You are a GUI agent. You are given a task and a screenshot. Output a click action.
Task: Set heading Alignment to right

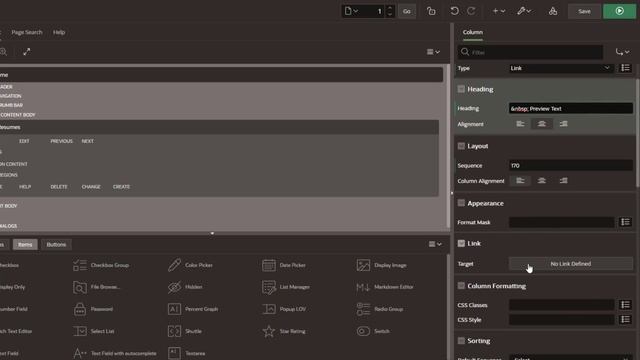[x=563, y=124]
